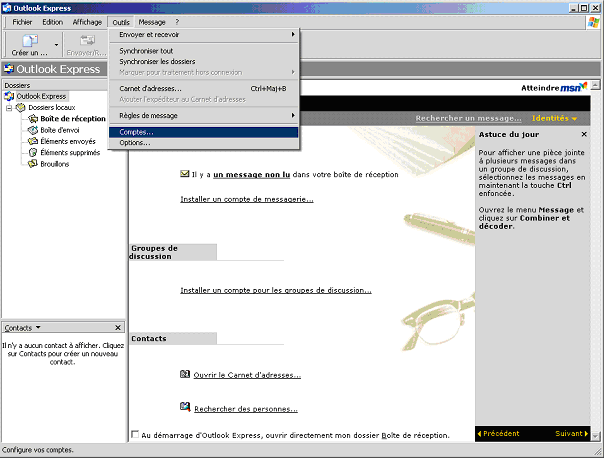Choose Options... in the Outils menu
This screenshot has width=604, height=459.
pyautogui.click(x=204, y=143)
